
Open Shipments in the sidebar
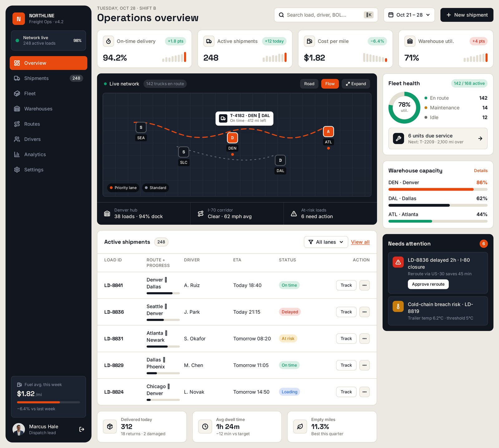(x=48, y=78)
